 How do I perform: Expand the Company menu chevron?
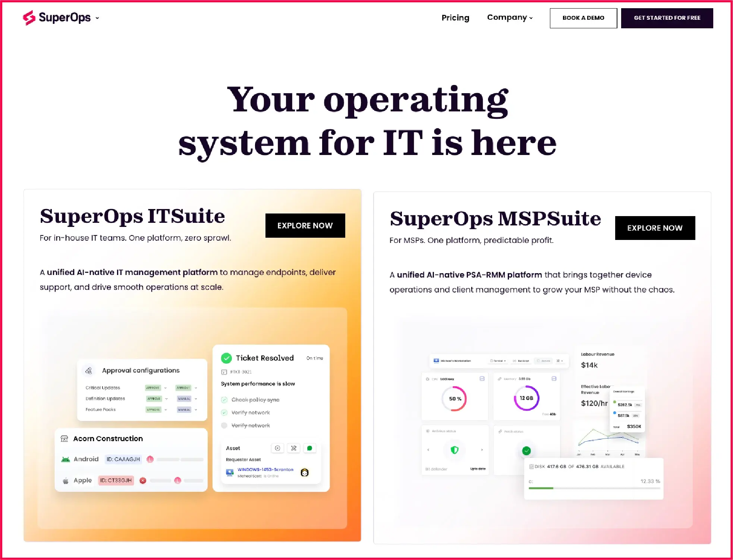click(531, 18)
